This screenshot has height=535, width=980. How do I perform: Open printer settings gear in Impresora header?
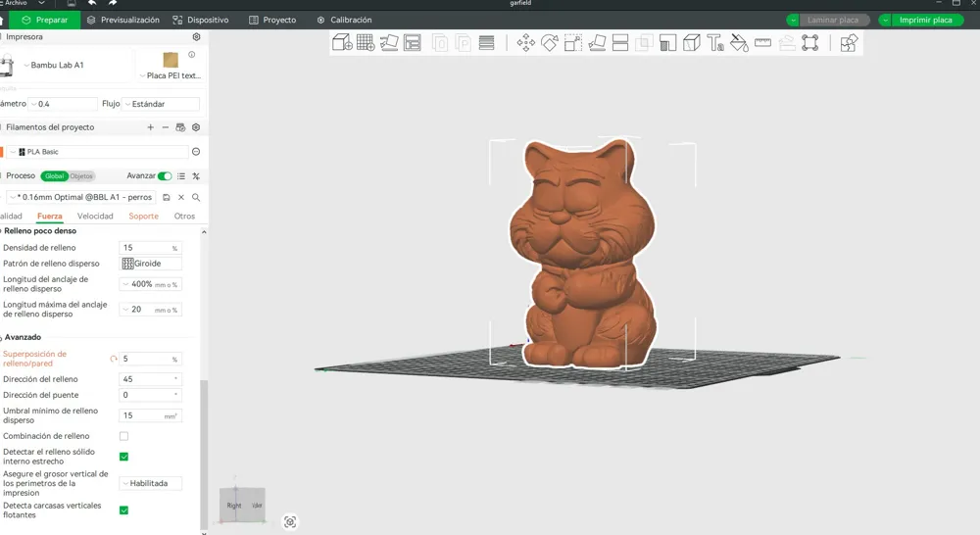pos(196,37)
